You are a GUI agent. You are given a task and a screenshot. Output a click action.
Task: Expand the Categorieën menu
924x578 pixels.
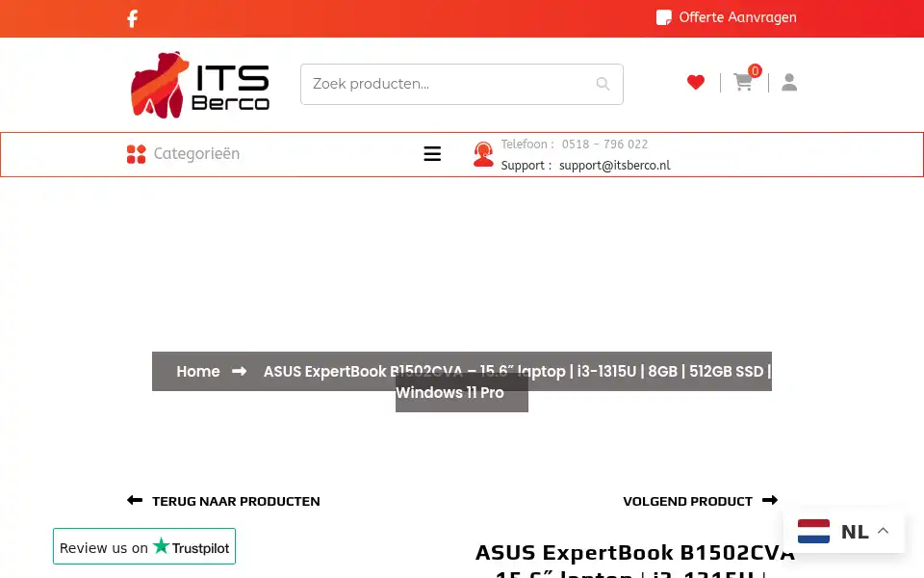pos(196,154)
